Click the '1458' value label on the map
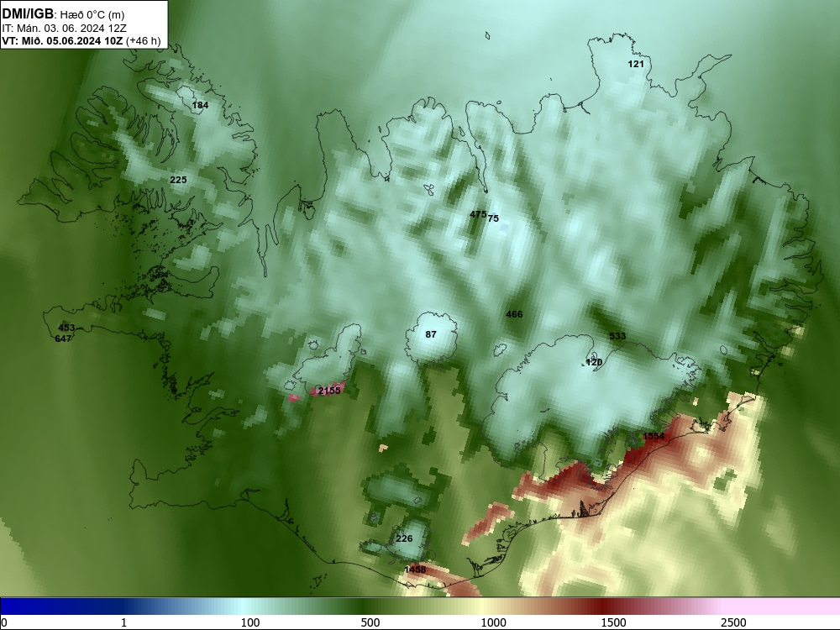840x630 pixels. [x=415, y=570]
